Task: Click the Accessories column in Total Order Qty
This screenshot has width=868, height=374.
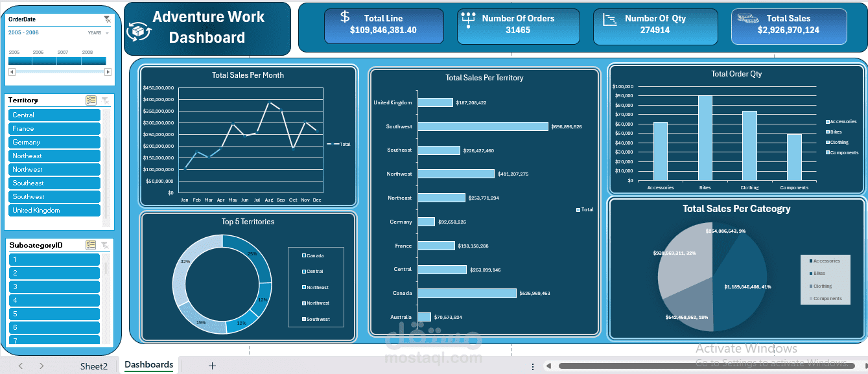Action: (661, 151)
